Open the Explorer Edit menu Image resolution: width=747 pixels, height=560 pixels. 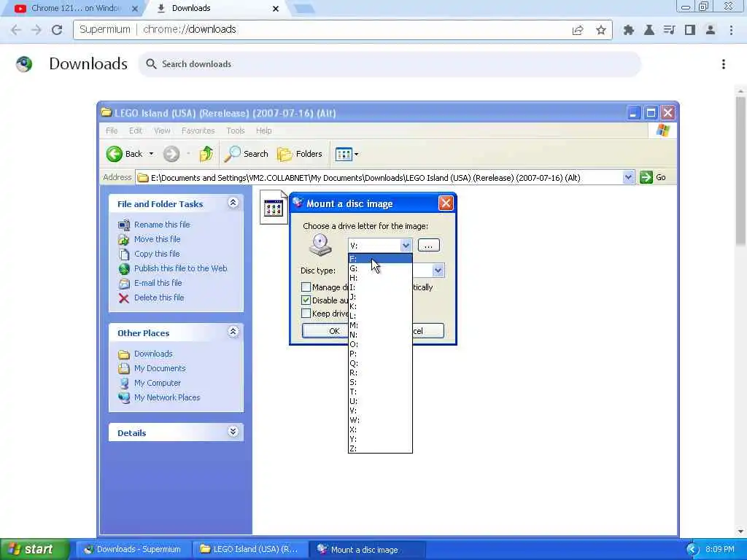click(x=135, y=131)
